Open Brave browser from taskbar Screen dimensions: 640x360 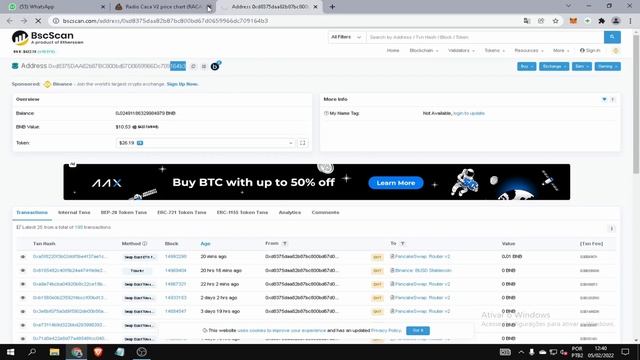coord(98,352)
